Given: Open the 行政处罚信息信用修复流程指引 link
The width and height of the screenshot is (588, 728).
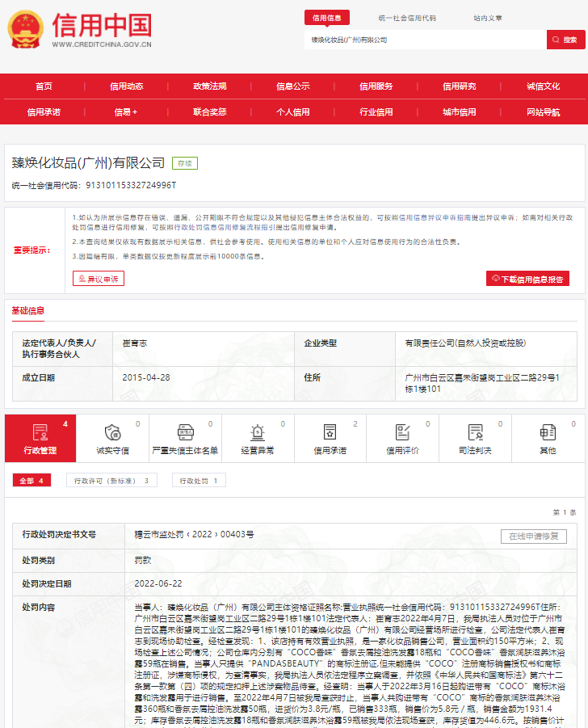Looking at the screenshot, I should click(225, 228).
